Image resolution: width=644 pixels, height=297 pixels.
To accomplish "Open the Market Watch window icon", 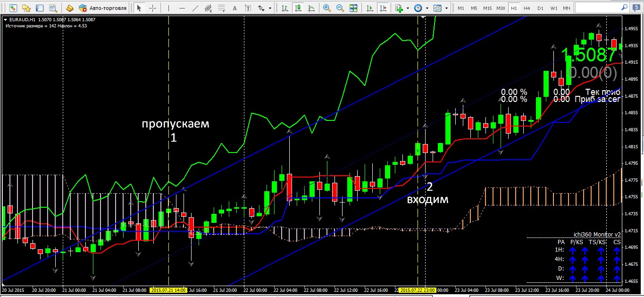I will coord(13,8).
